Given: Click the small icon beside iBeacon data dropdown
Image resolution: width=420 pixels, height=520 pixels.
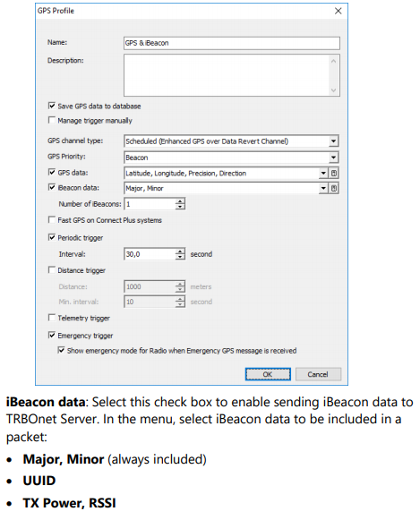Looking at the screenshot, I should (x=334, y=188).
